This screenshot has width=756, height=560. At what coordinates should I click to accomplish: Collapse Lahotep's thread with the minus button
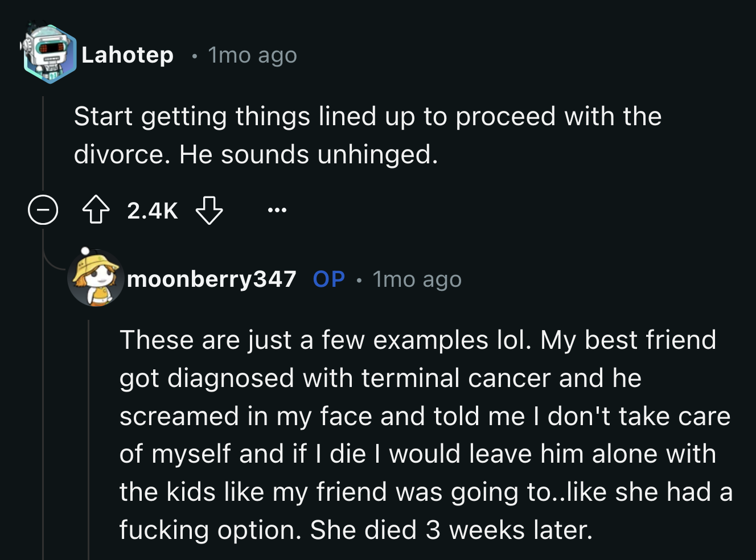(43, 210)
